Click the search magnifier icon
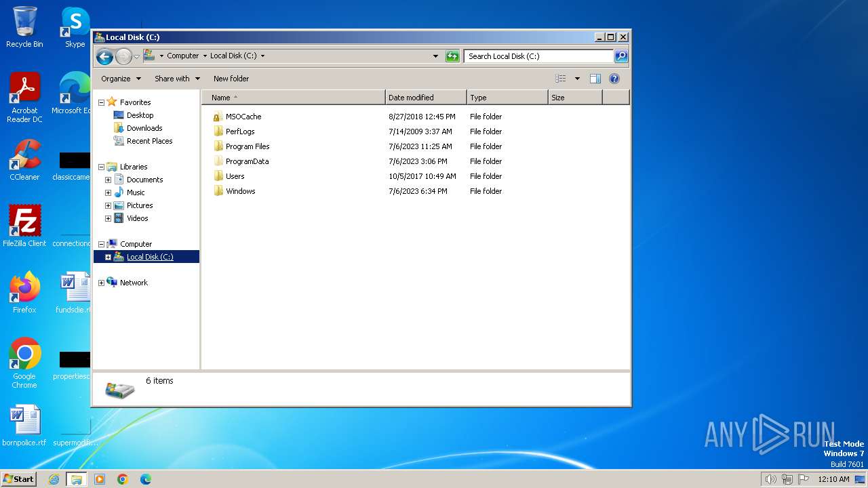The image size is (868, 488). coord(620,56)
